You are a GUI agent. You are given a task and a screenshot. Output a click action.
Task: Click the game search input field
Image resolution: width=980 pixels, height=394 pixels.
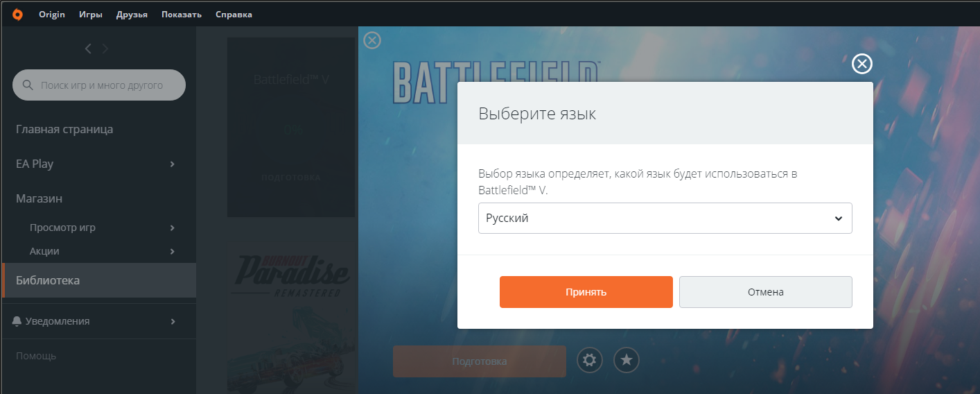click(99, 85)
